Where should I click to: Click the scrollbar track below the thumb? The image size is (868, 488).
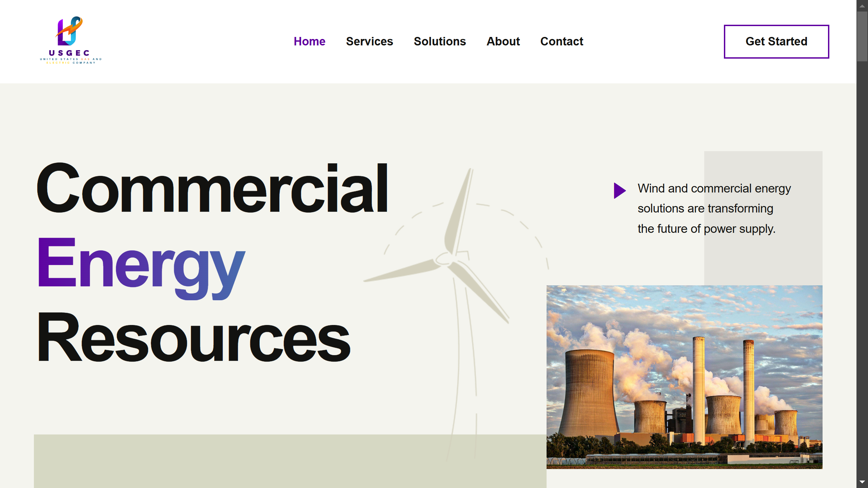coord(862,271)
